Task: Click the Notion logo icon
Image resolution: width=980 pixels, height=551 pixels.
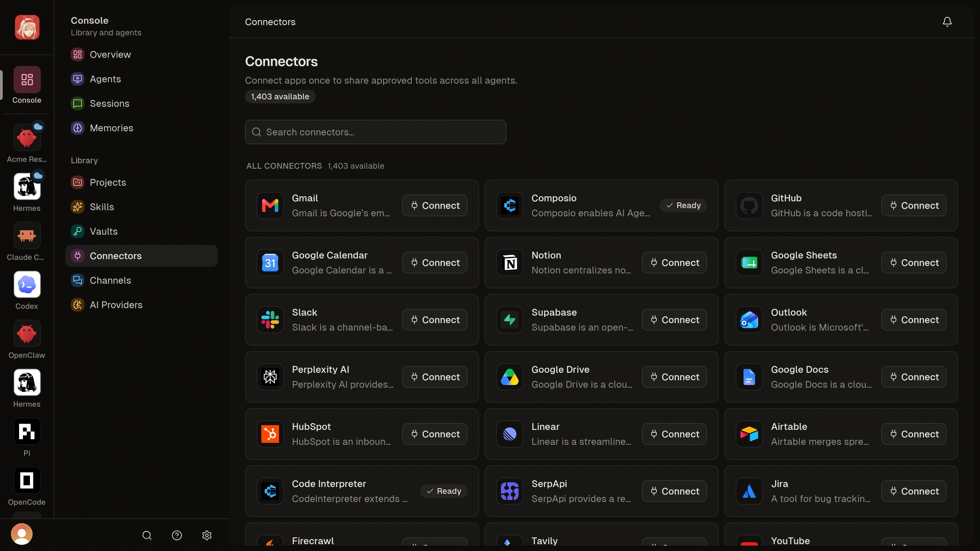Action: pos(510,263)
